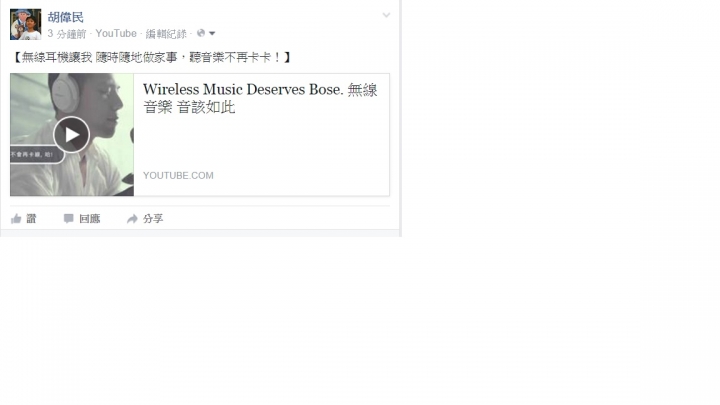Click the 分享 share label
This screenshot has height=405, width=720.
[x=153, y=219]
